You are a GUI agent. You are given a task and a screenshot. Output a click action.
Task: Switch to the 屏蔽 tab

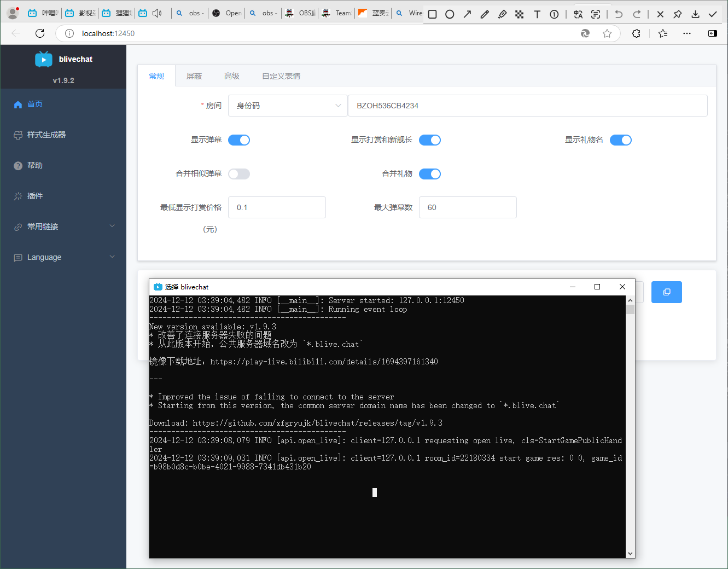(194, 76)
